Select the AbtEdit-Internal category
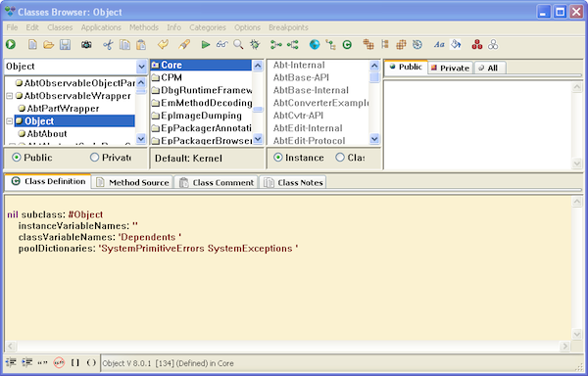Image resolution: width=588 pixels, height=376 pixels. 308,128
